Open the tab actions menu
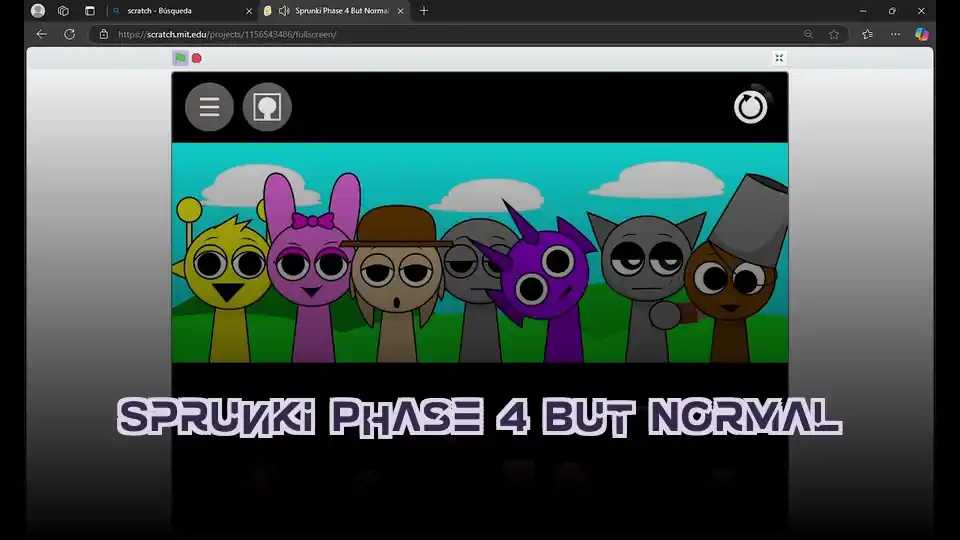960x540 pixels. click(90, 11)
